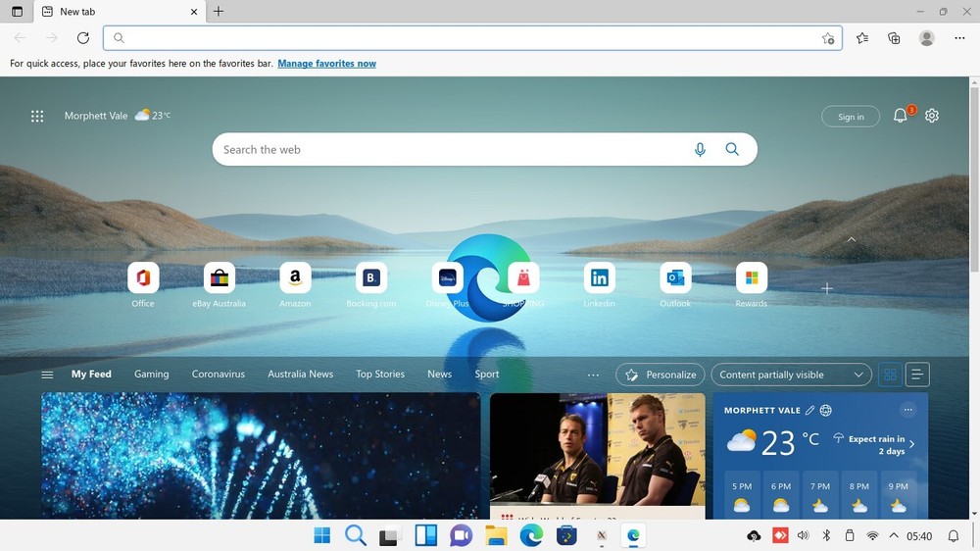This screenshot has width=980, height=551.
Task: Click the voice search microphone icon
Action: [700, 150]
